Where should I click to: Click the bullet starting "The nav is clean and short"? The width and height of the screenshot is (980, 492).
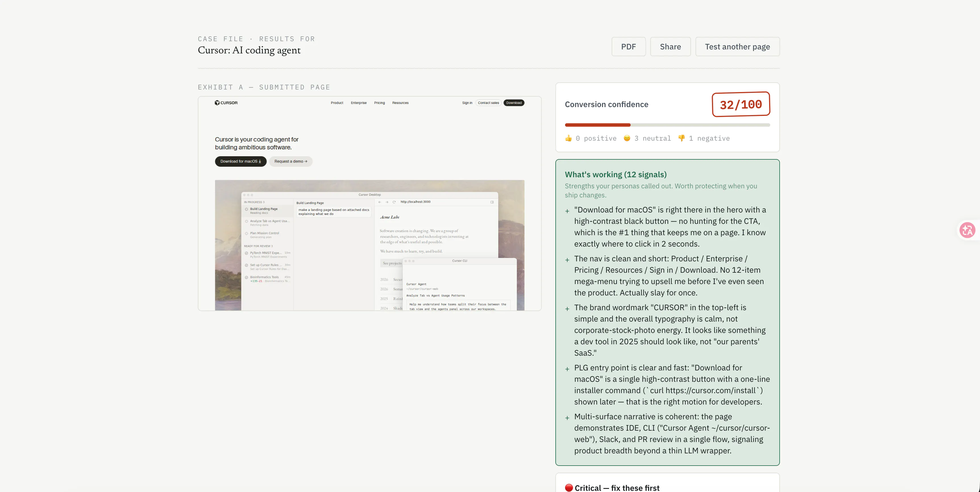point(668,276)
